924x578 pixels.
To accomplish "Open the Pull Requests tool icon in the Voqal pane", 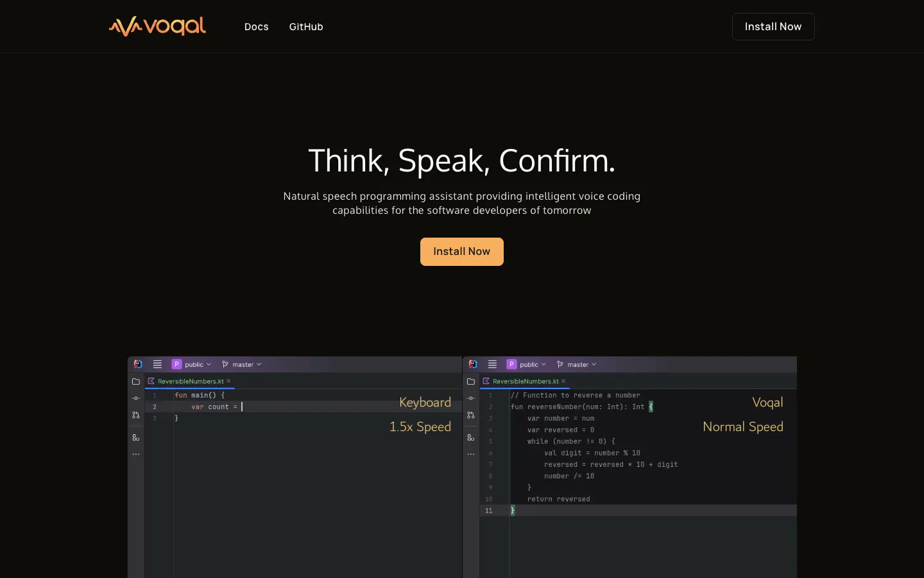I will point(471,416).
